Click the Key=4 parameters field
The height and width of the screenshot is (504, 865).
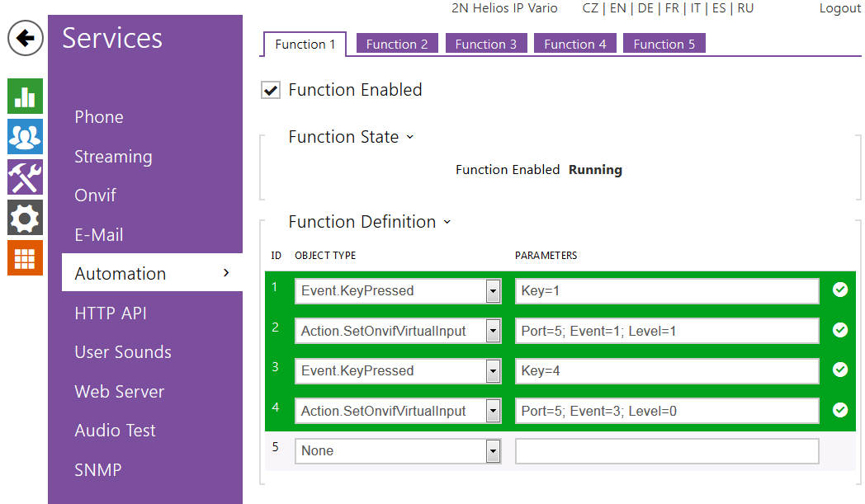667,371
